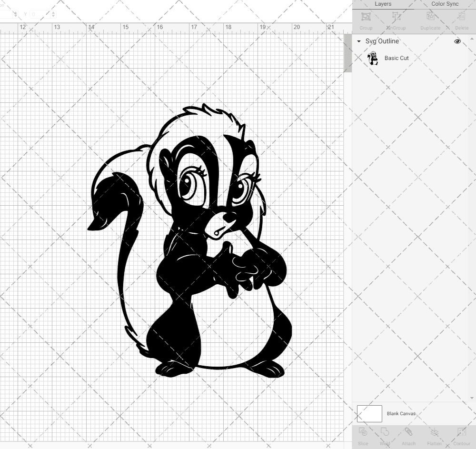
Task: Increase Y value using the up stepper arrow
Action: click(53, 13)
